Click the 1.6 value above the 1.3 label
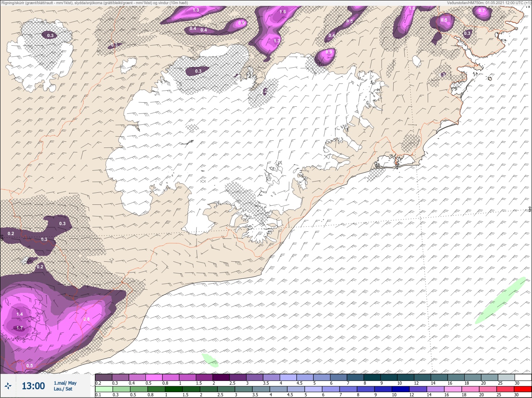Screen dimensions: 532x398 (x=283, y=12)
